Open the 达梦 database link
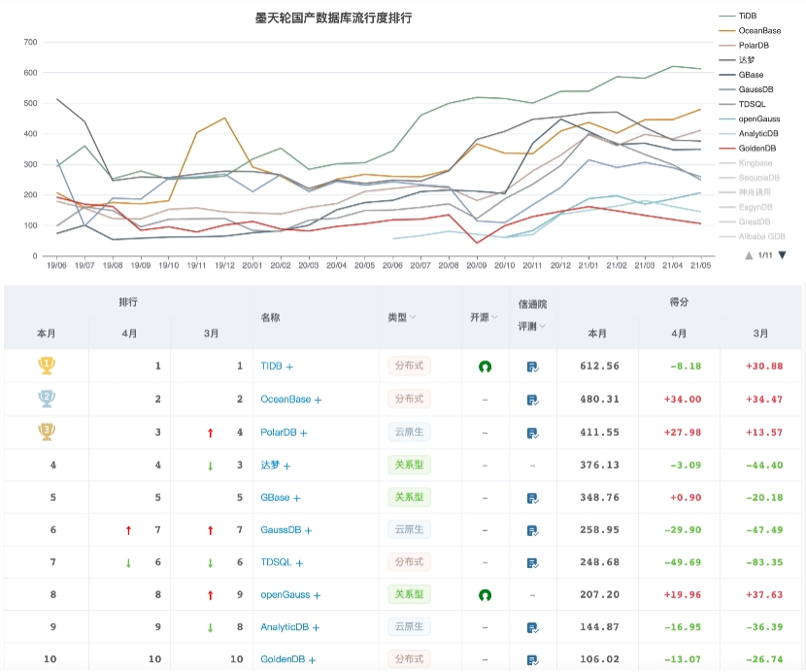The height and width of the screenshot is (672, 806). [270, 465]
